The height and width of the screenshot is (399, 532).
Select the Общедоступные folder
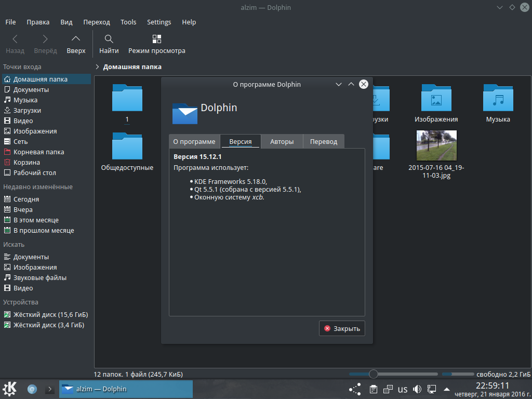coord(127,151)
